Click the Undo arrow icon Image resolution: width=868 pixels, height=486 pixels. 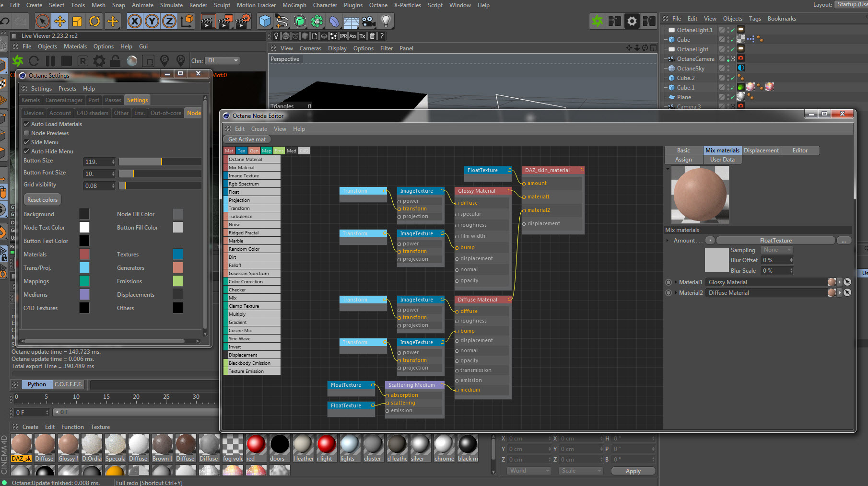coord(5,21)
